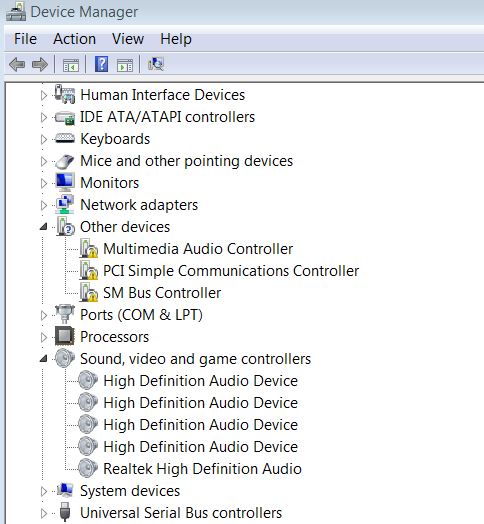Select the SM Bus Controller warning icon
484x524 pixels.
click(x=89, y=292)
